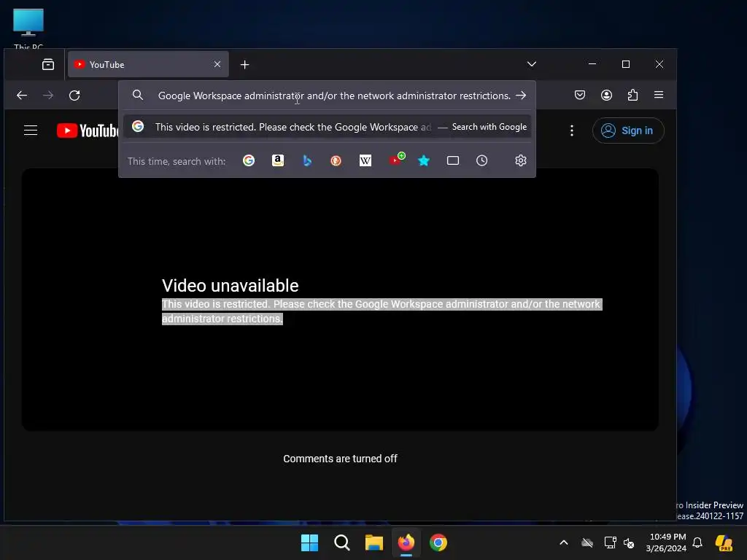Search this time with Amazon

point(278,160)
